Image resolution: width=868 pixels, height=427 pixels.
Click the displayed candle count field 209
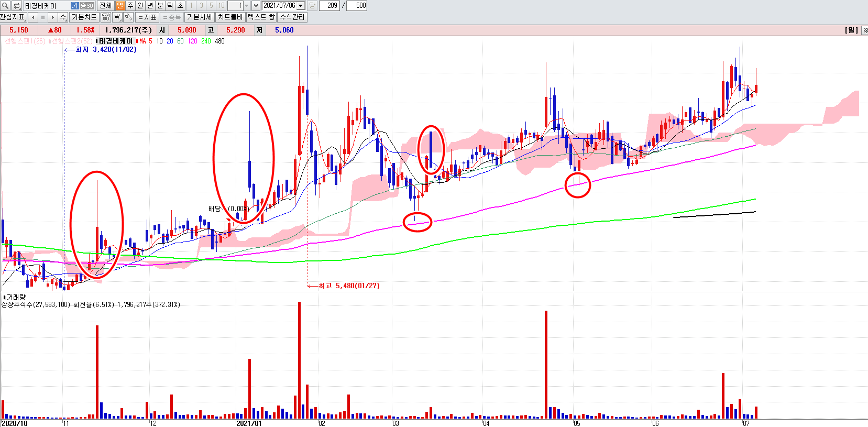pos(329,6)
